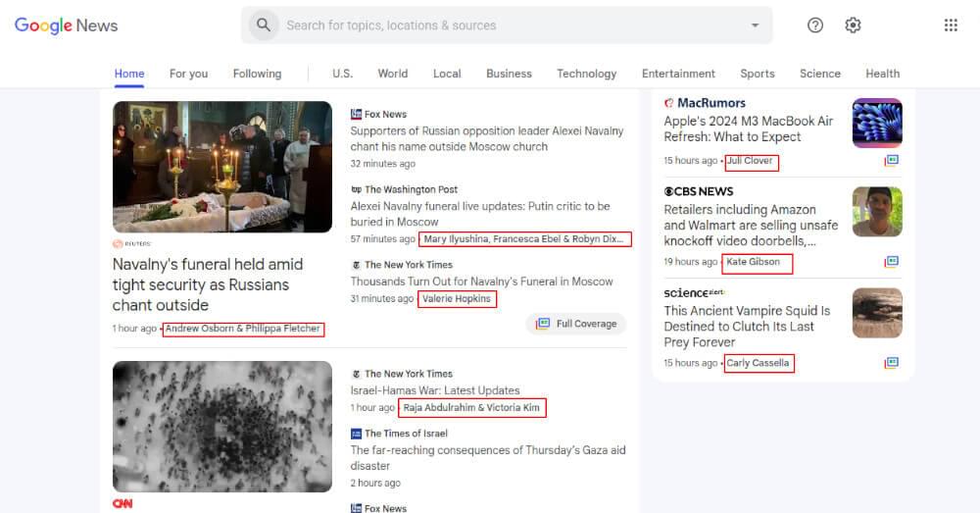Viewport: 980px width, 513px height.
Task: Click full coverage icon on CBS News story
Action: (891, 262)
